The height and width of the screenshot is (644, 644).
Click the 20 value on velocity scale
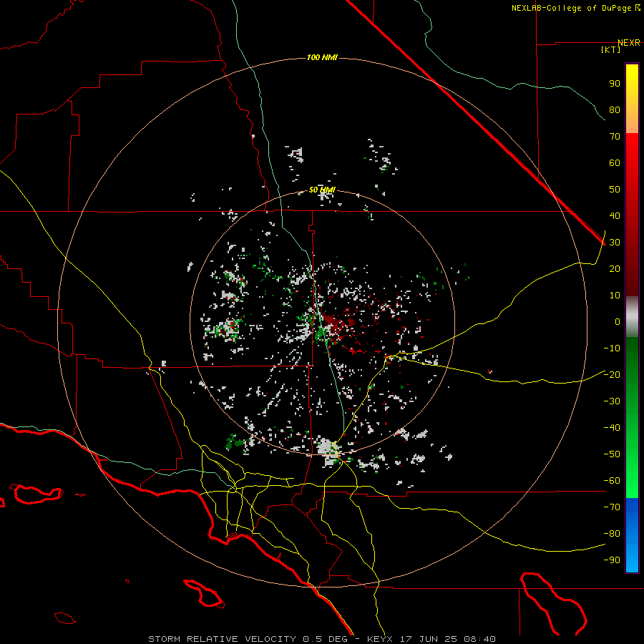pos(615,269)
